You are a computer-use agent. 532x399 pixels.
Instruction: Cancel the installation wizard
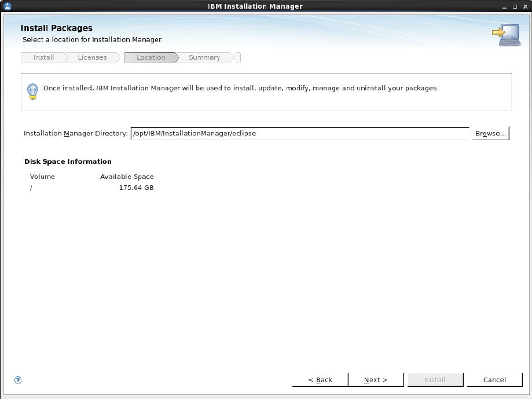tap(494, 380)
